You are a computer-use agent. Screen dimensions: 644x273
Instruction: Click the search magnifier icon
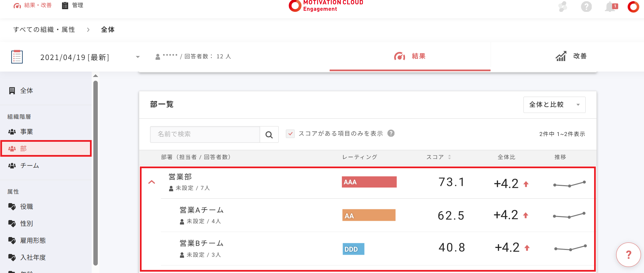[269, 135]
